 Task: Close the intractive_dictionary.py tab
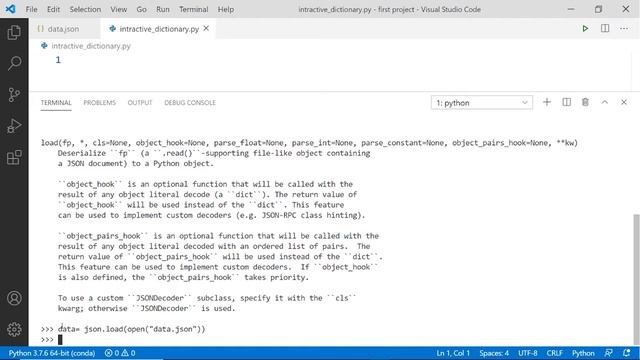pyautogui.click(x=206, y=28)
